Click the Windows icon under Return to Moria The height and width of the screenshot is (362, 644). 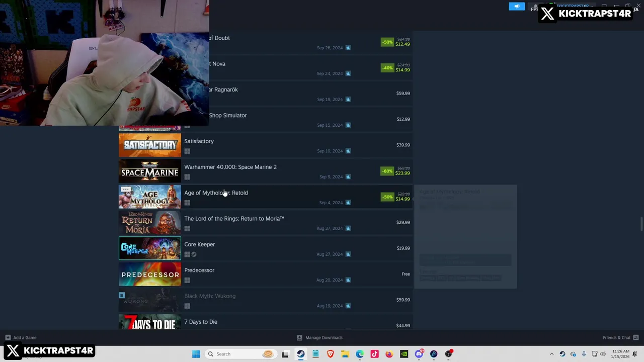click(x=187, y=228)
